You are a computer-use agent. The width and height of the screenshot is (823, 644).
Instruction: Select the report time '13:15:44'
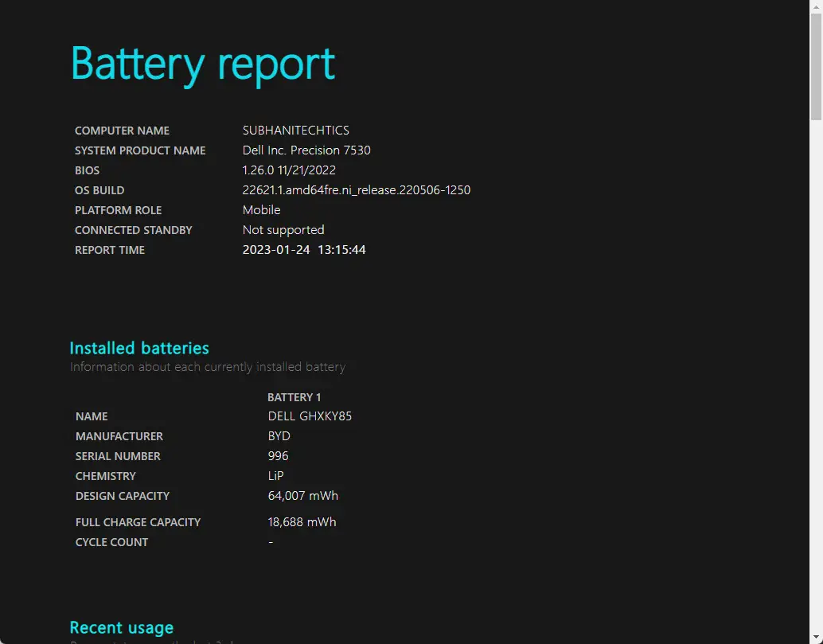[x=341, y=250]
